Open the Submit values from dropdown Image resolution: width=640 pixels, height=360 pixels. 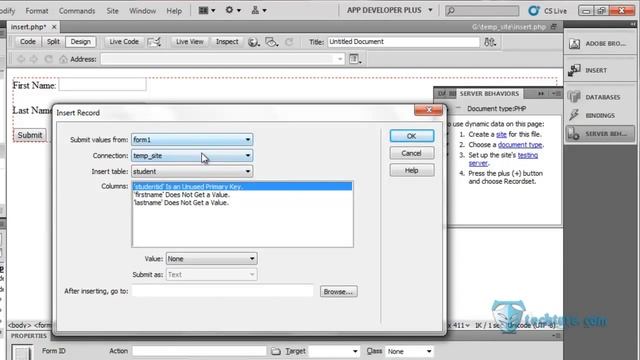[192, 140]
